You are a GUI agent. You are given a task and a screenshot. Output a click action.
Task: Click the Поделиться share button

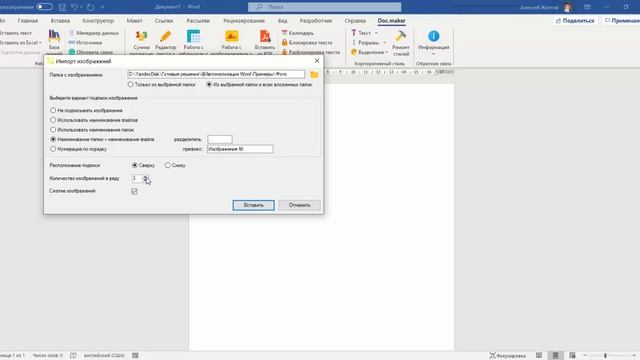[x=575, y=20]
